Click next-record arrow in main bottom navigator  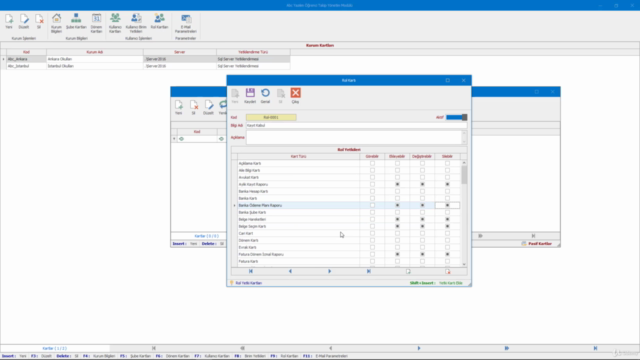pyautogui.click(x=419, y=348)
